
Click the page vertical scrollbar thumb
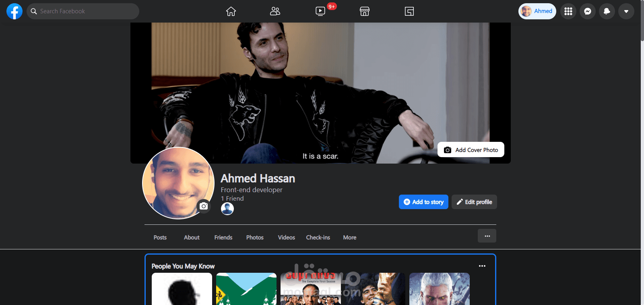pyautogui.click(x=642, y=20)
